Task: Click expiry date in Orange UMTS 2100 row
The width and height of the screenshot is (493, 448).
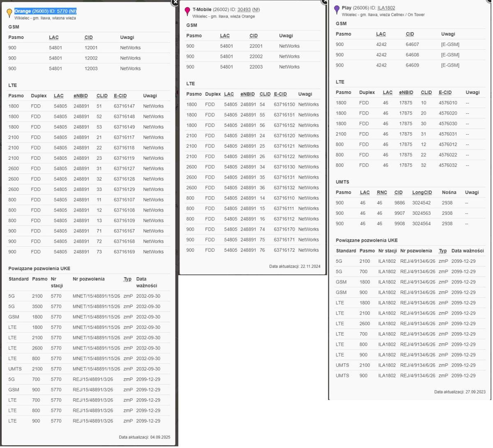Action: pyautogui.click(x=148, y=369)
